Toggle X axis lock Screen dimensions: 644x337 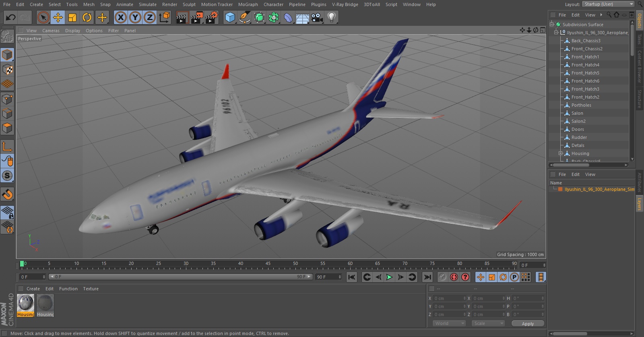click(x=121, y=17)
